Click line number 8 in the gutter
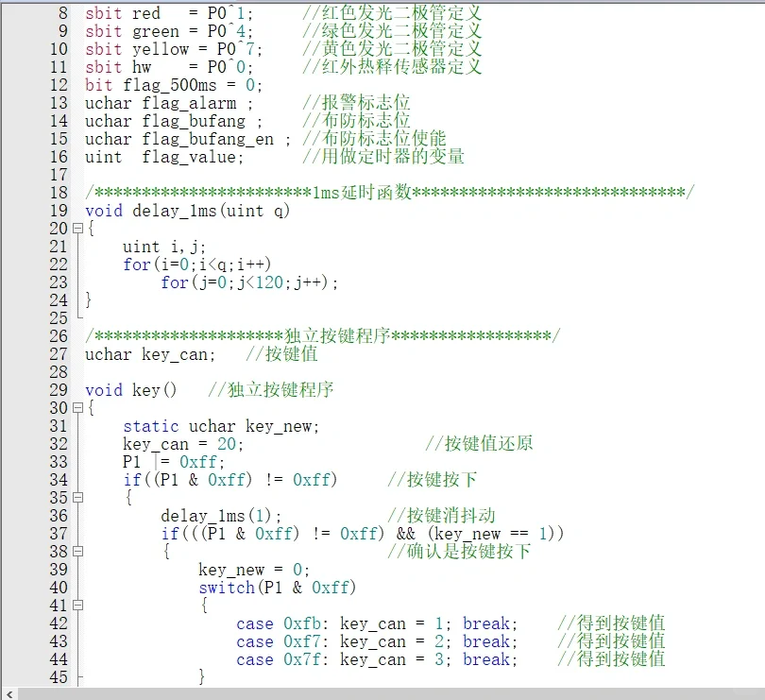The width and height of the screenshot is (765, 700). tap(63, 13)
